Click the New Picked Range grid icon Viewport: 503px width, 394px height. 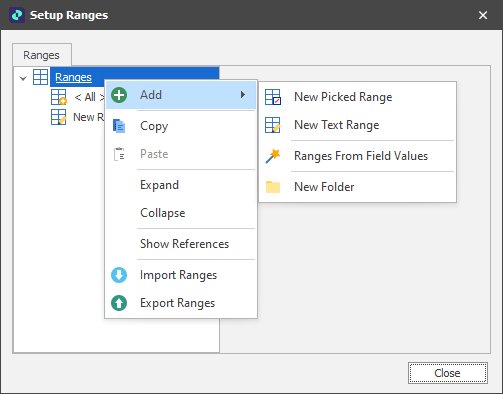coord(273,97)
